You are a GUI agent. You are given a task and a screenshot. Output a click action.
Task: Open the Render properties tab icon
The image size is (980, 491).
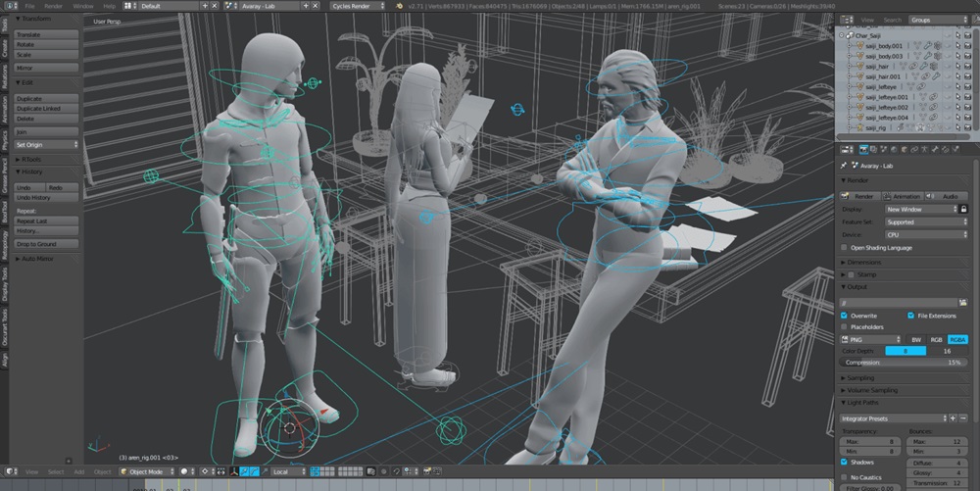pos(863,149)
